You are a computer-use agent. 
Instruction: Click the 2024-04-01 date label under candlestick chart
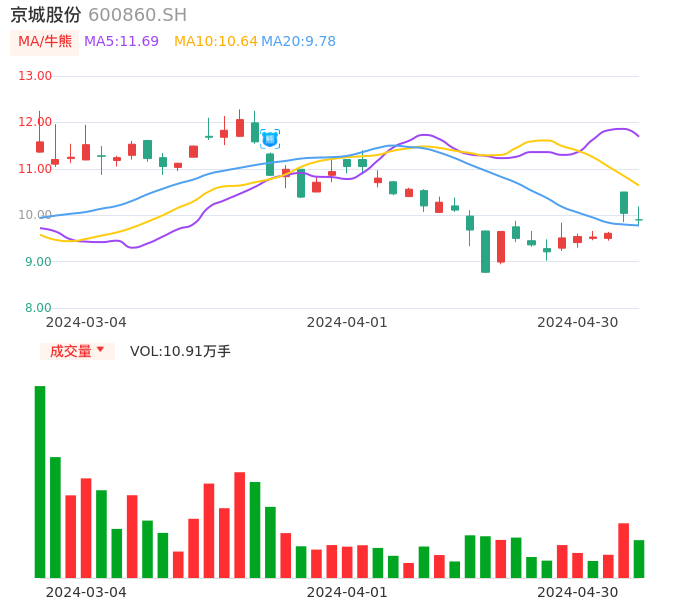coord(346,322)
